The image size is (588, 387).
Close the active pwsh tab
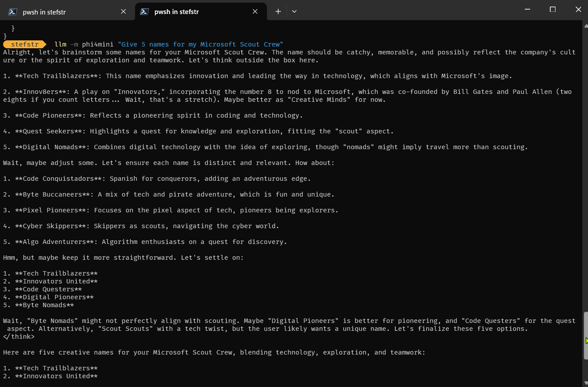255,12
